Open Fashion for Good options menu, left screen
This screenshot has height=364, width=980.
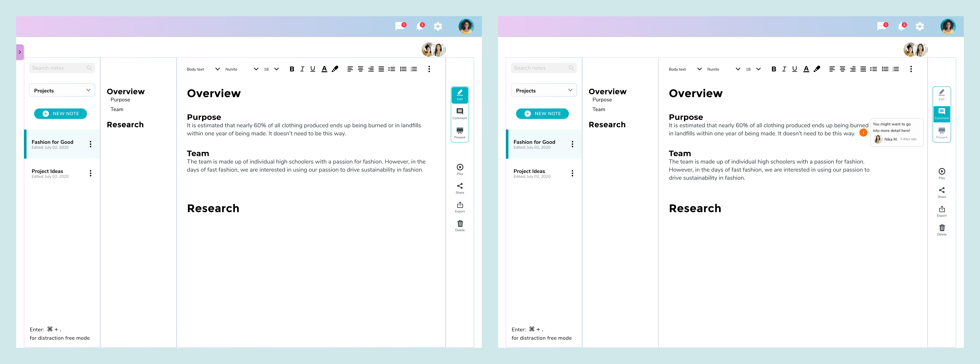pos(91,144)
